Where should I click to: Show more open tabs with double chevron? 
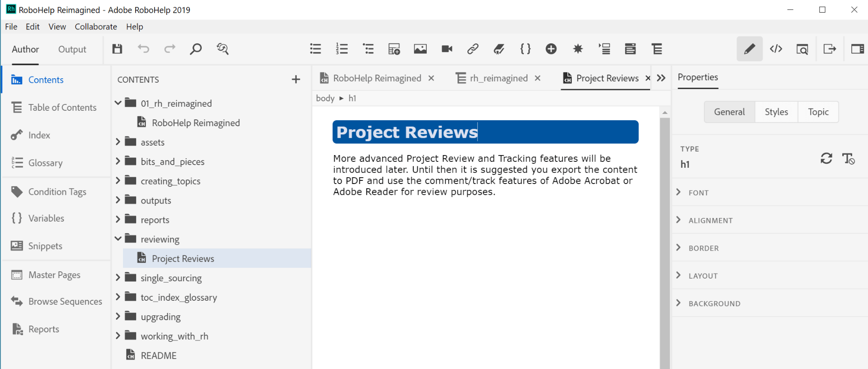tap(661, 78)
